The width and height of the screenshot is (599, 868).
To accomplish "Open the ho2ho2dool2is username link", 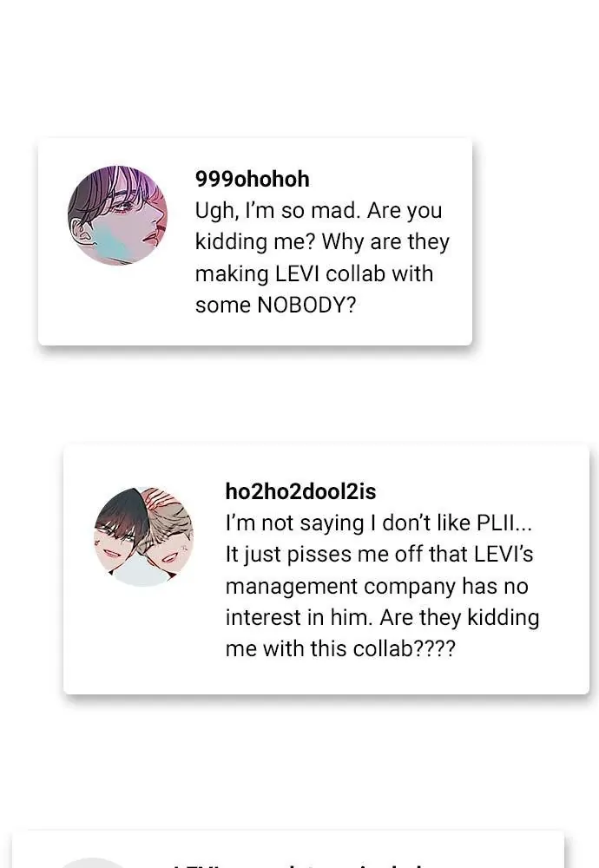I will click(x=300, y=491).
